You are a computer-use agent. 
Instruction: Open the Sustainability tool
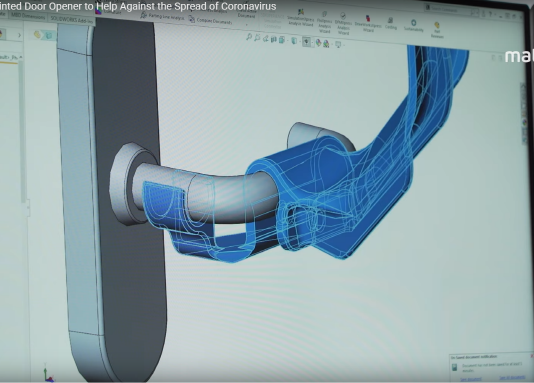[x=413, y=26]
